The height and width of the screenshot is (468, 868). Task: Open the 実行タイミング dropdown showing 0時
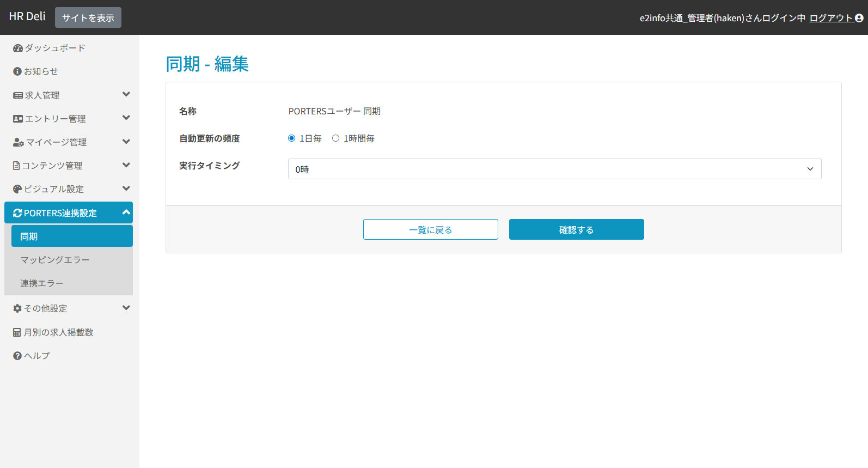(554, 169)
